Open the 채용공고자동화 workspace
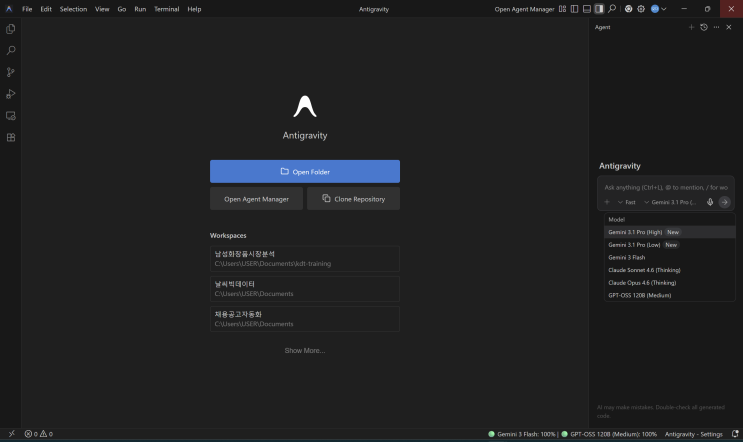This screenshot has width=743, height=442. coord(305,319)
